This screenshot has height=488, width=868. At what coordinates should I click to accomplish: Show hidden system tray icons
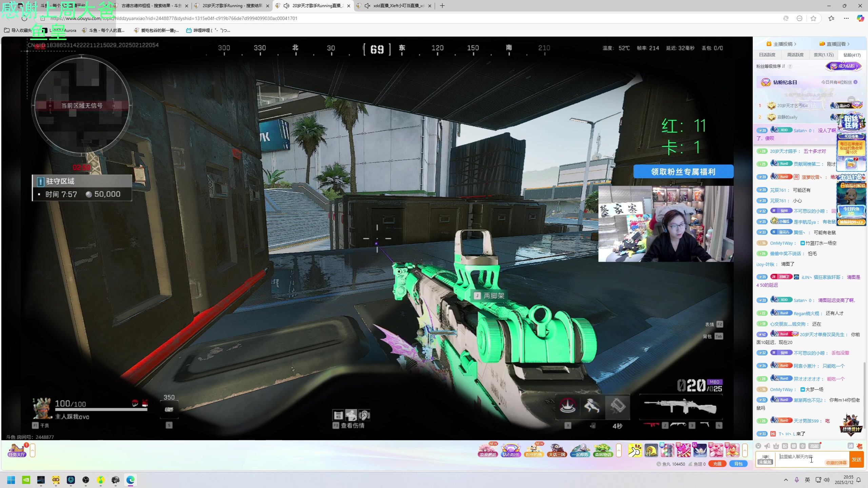786,480
